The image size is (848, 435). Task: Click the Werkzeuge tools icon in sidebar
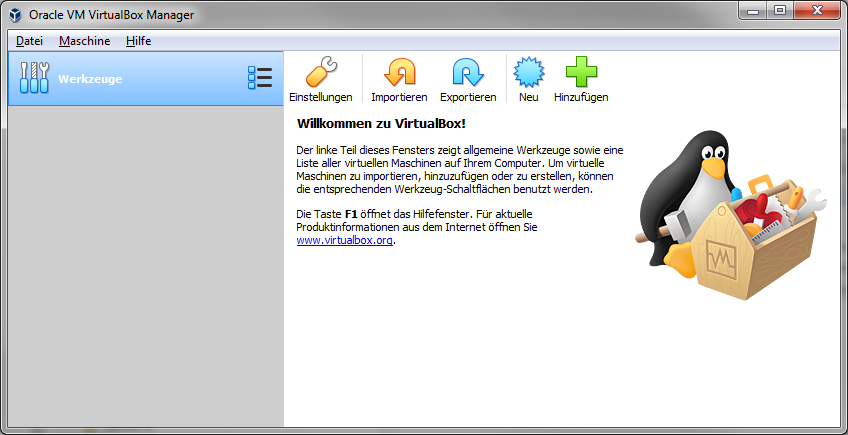[34, 78]
